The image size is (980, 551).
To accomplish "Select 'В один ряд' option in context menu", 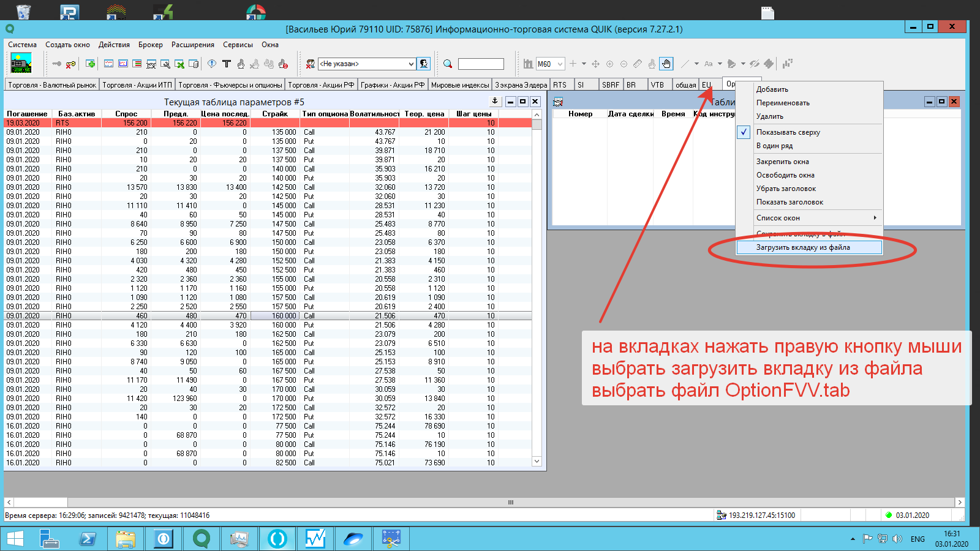I will 774,146.
